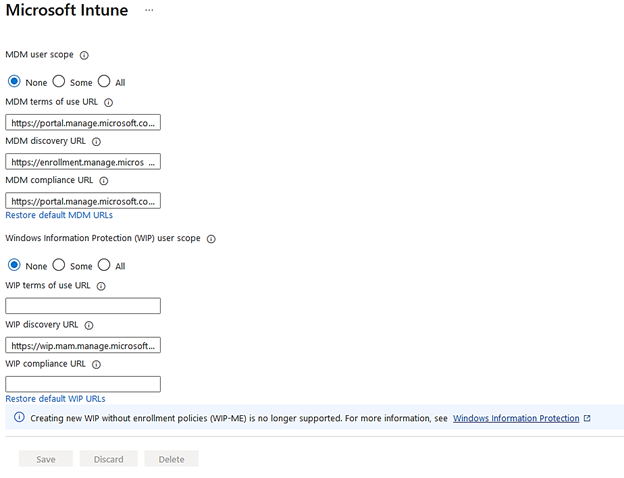Select None for MDM user scope

[14, 82]
